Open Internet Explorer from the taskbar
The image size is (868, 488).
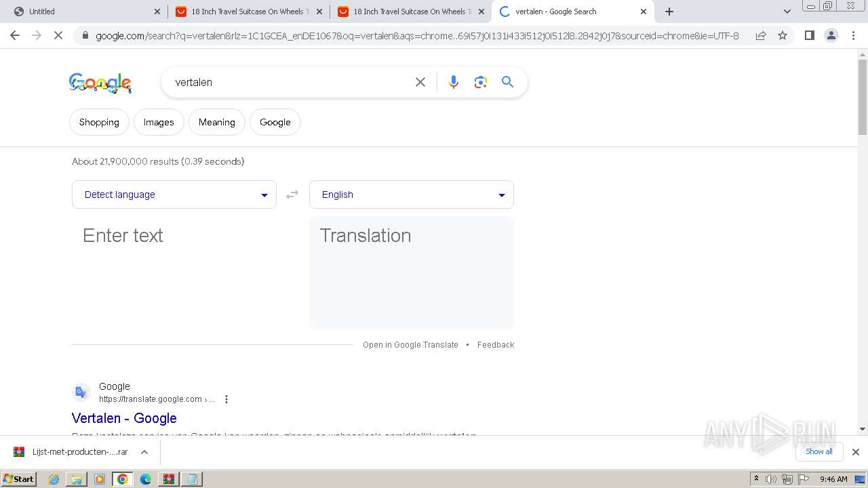(x=54, y=479)
